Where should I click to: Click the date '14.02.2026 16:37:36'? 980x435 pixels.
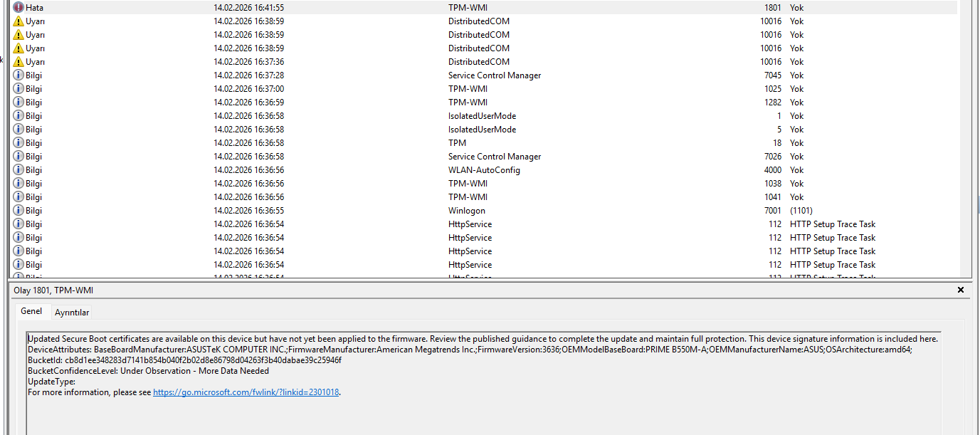tap(248, 62)
